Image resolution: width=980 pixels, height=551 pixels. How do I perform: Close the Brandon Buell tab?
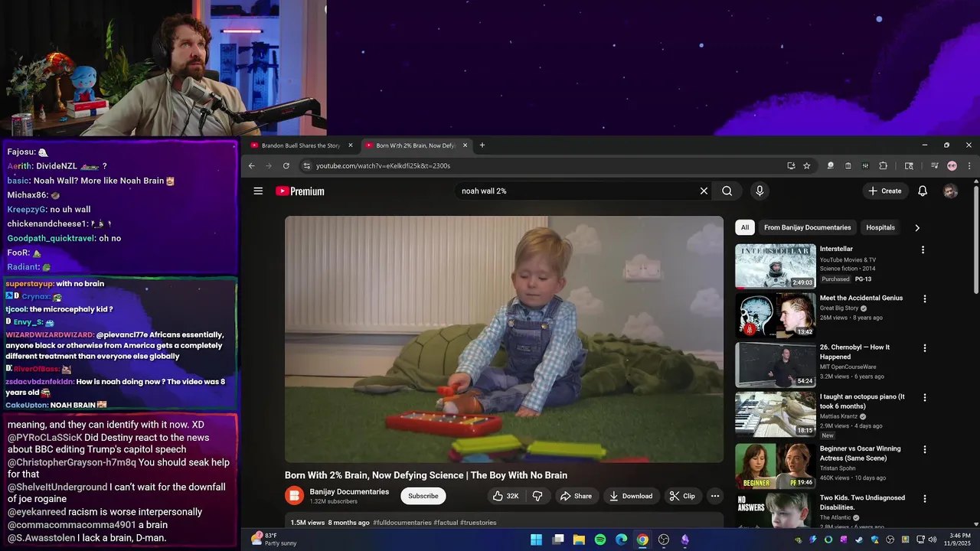351,145
